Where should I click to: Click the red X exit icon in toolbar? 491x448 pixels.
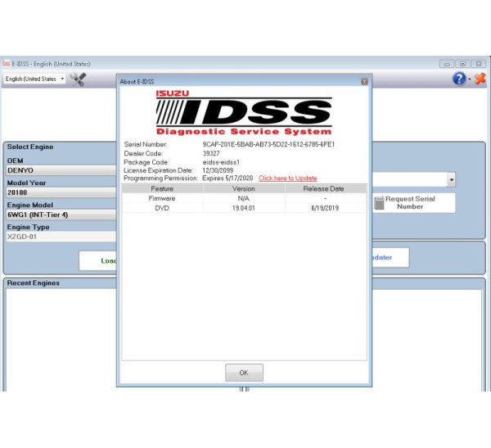(480, 79)
